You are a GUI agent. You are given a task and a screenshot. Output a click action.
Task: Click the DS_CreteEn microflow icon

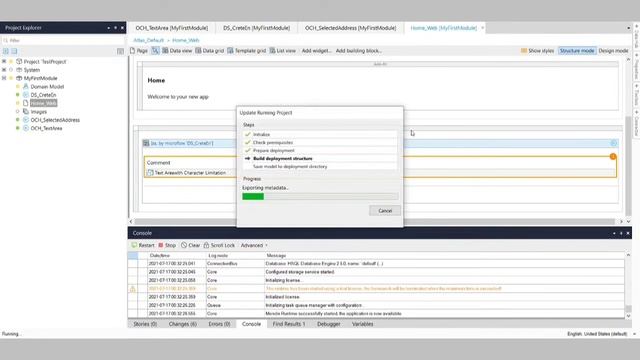26,95
